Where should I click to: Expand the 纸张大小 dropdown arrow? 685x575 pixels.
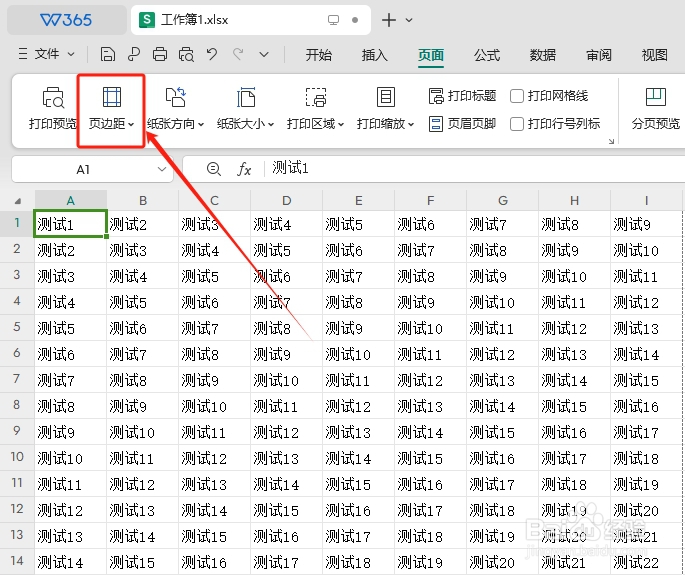(271, 125)
